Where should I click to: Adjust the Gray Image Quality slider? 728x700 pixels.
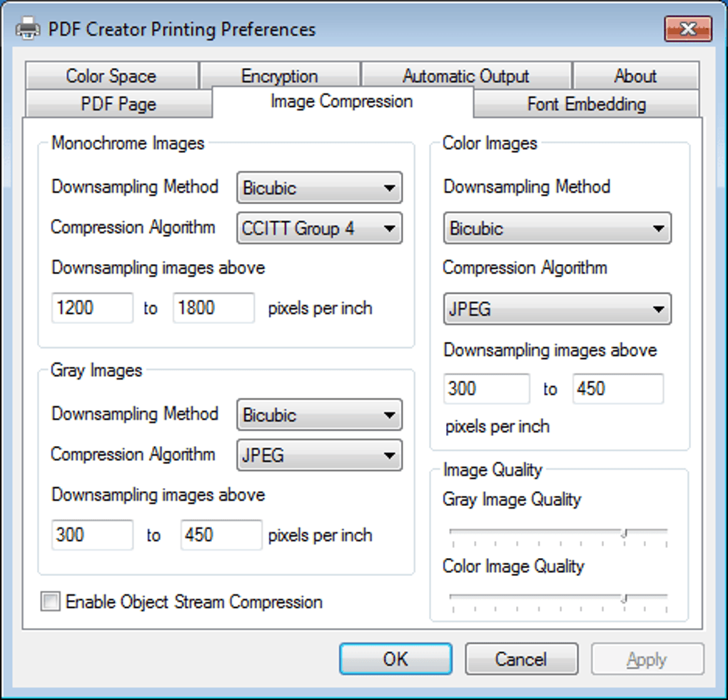pos(624,532)
